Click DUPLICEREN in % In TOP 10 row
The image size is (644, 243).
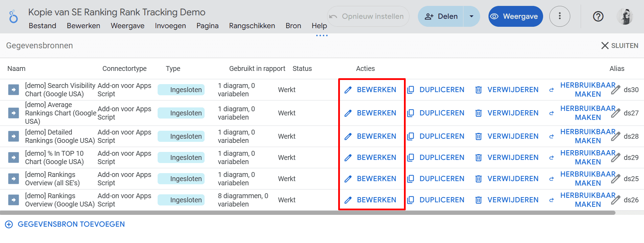436,157
